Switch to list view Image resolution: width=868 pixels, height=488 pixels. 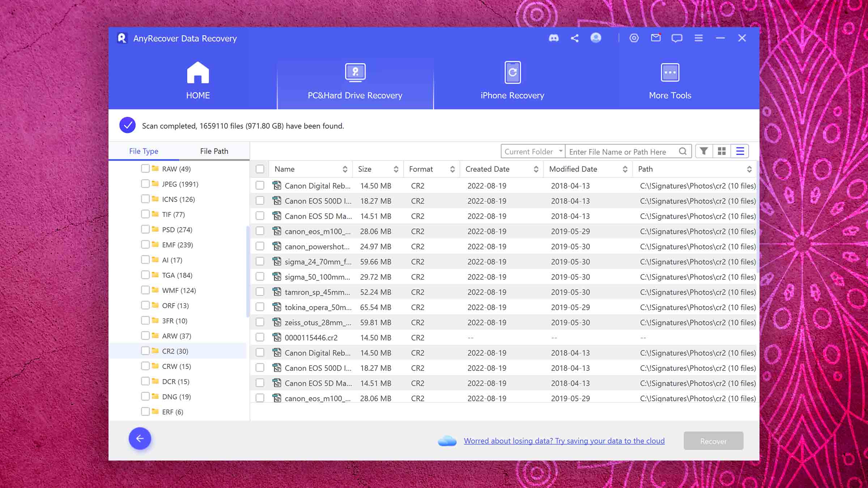(740, 151)
